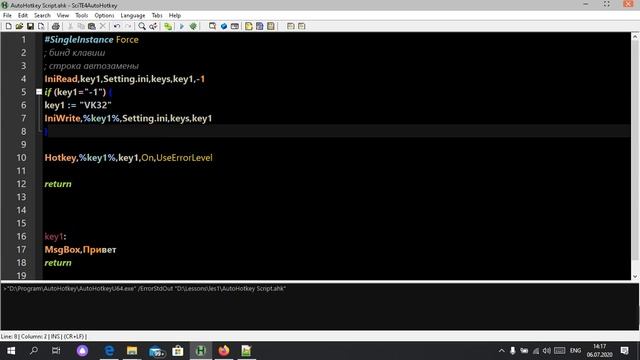This screenshot has width=640, height=360.
Task: Show hidden system tray icons
Action: 501,351
